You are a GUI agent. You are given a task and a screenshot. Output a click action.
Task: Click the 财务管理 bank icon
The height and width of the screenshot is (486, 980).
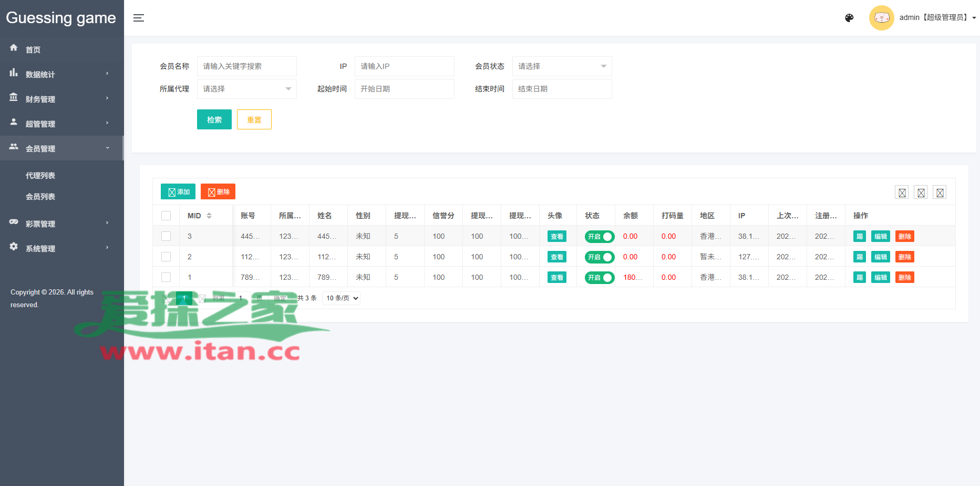[14, 98]
